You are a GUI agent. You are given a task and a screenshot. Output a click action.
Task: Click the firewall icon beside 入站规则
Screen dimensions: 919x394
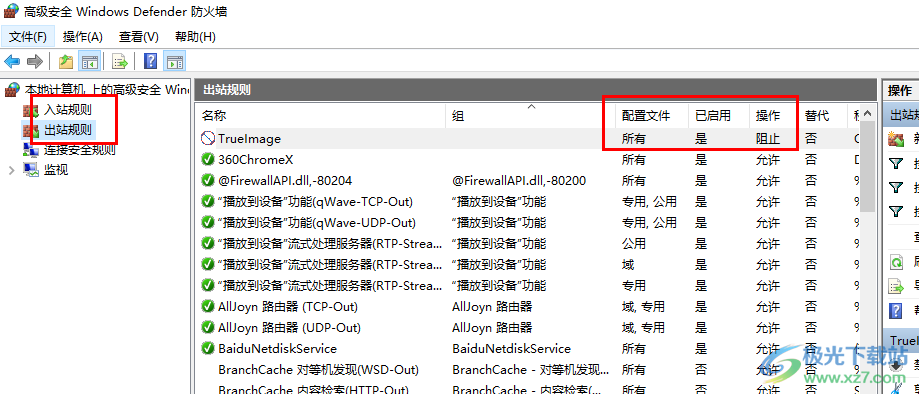point(30,110)
